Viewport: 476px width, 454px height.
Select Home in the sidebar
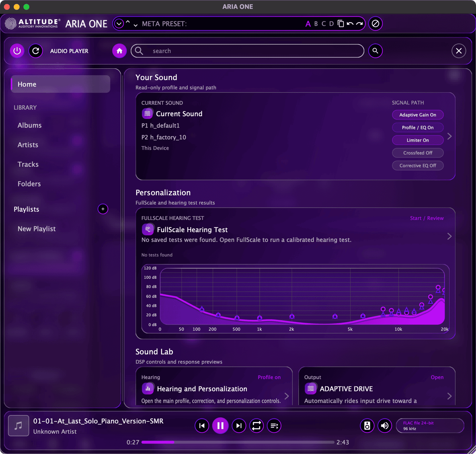[61, 84]
